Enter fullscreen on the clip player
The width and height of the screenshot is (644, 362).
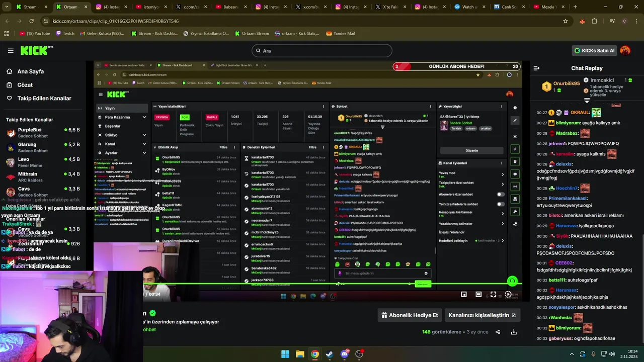[493, 295]
